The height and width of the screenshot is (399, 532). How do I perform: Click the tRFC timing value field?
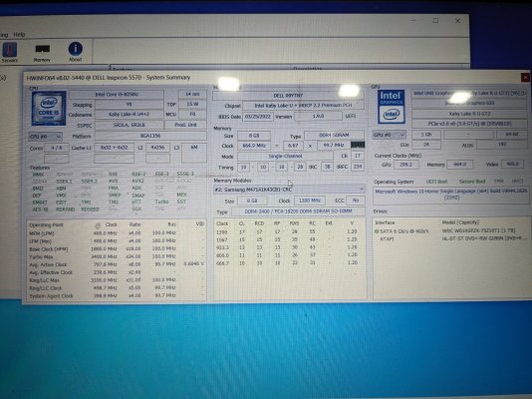(x=358, y=167)
